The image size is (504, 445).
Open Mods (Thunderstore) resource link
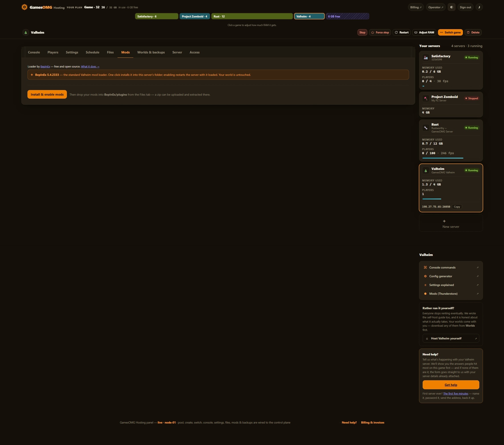click(x=451, y=294)
